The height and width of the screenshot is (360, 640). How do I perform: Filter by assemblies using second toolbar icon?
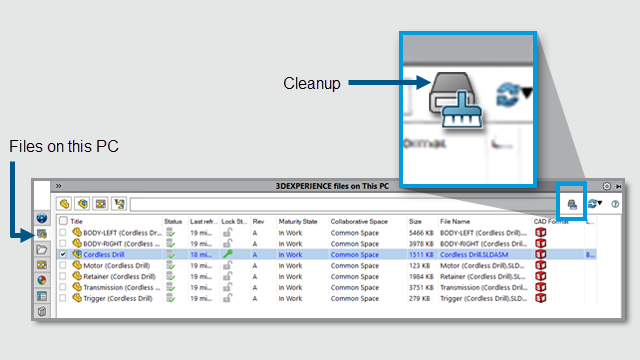tap(82, 204)
